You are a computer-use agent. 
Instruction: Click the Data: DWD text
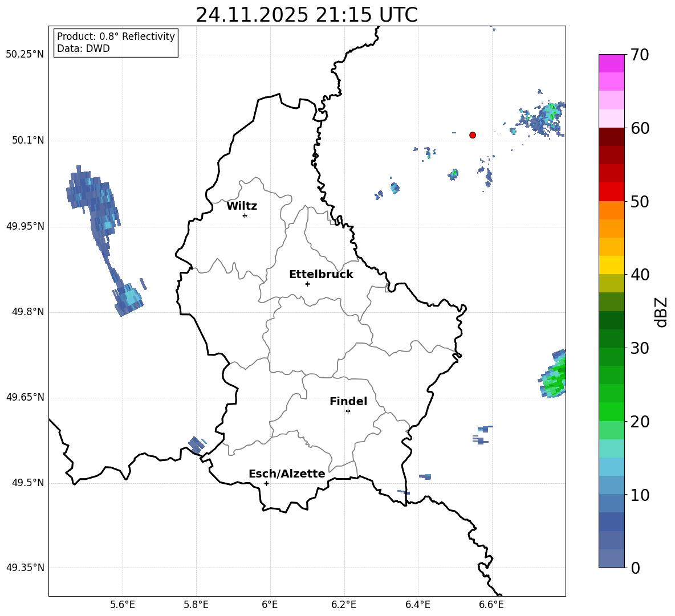(83, 48)
